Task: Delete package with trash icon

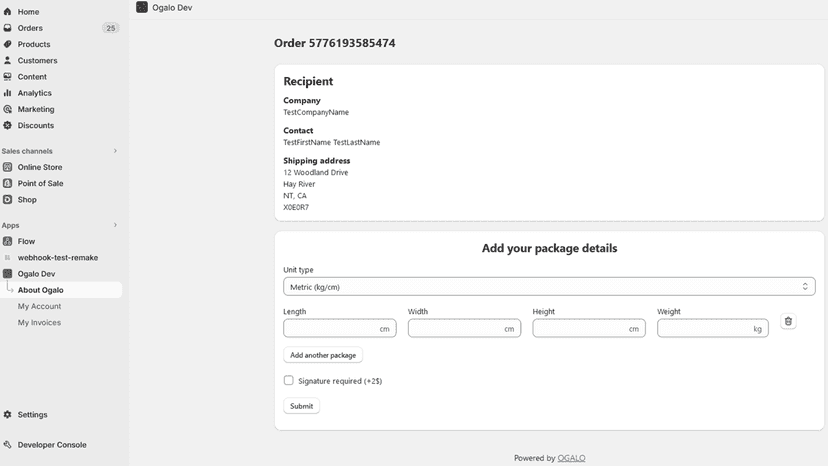Action: tap(788, 321)
